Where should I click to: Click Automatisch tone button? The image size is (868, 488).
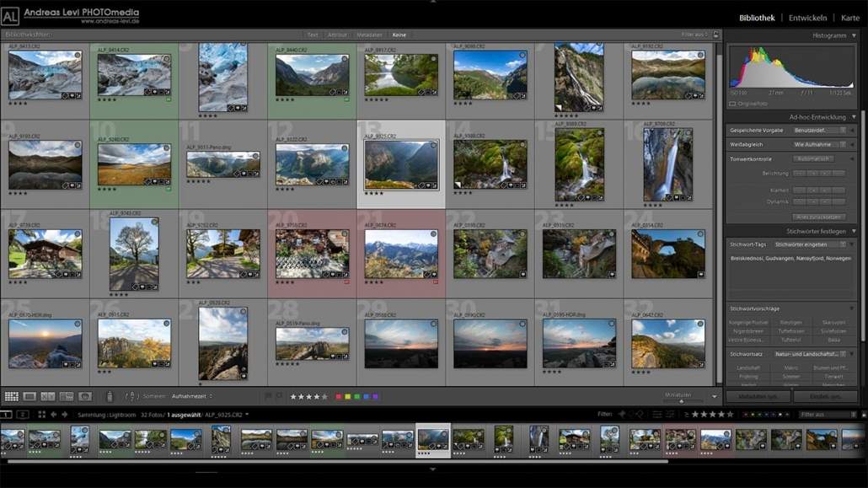[x=813, y=159]
